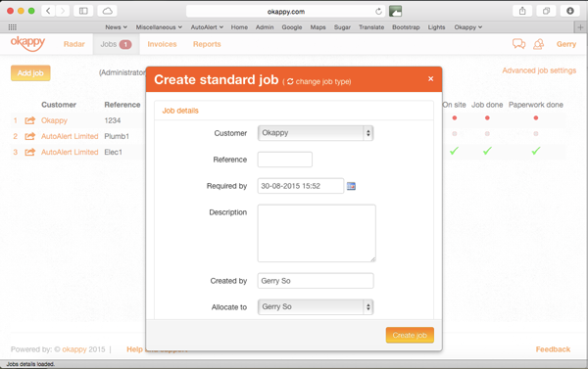Click the green extension icon beside address bar
Viewport: 588px width, 369px height.
[395, 11]
